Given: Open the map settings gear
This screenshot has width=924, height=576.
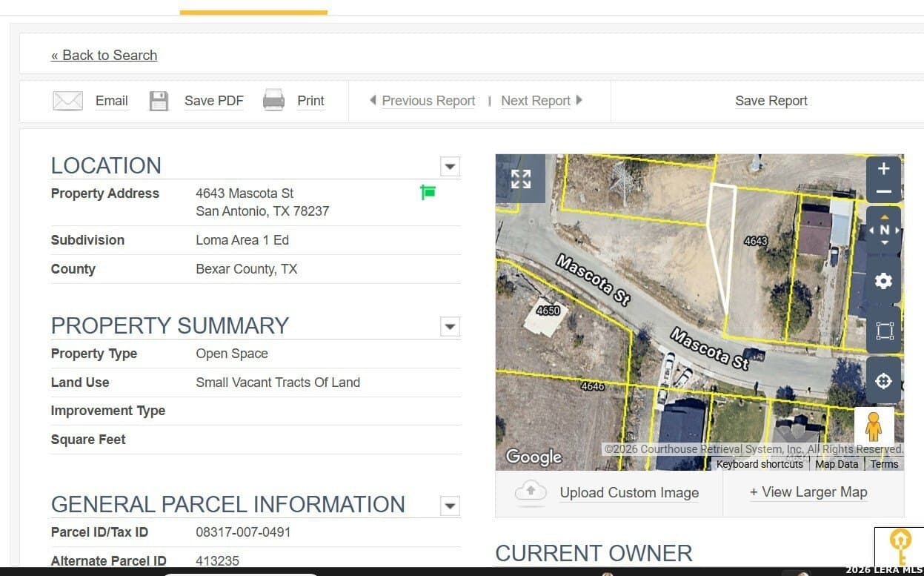Looking at the screenshot, I should pyautogui.click(x=883, y=280).
